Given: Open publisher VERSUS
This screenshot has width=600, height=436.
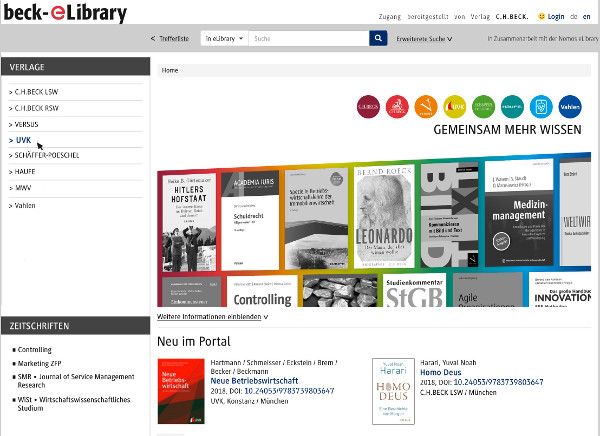Looking at the screenshot, I should (x=26, y=124).
